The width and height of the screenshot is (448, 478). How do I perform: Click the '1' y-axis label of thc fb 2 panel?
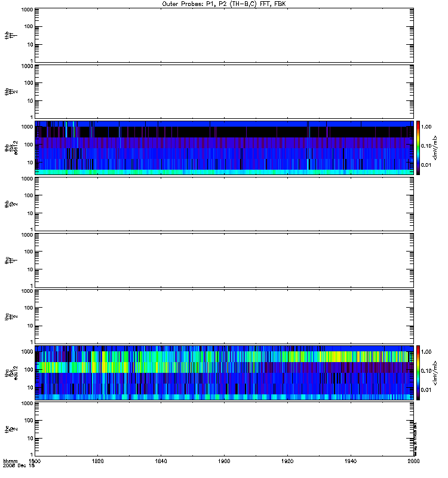(x=32, y=455)
